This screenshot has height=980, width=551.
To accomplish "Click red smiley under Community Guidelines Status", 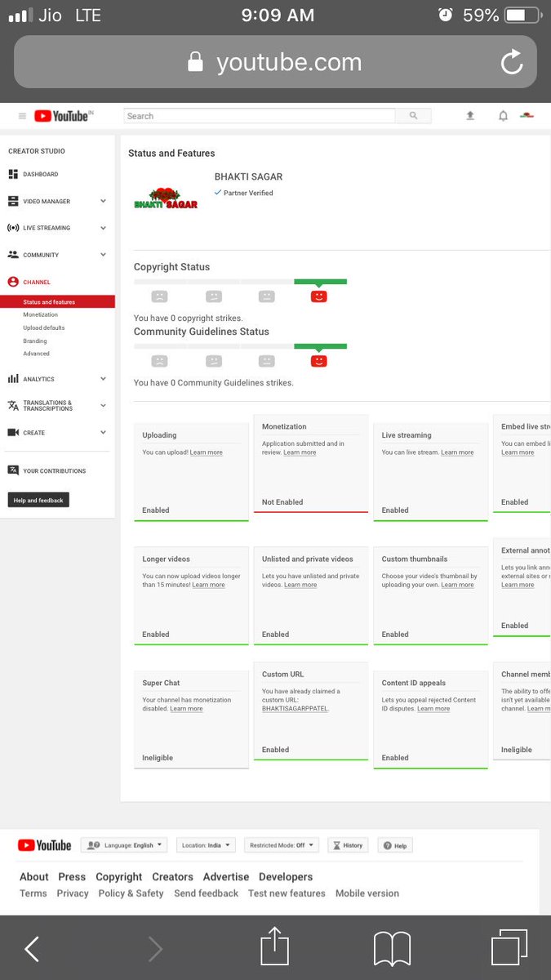I will tap(319, 361).
